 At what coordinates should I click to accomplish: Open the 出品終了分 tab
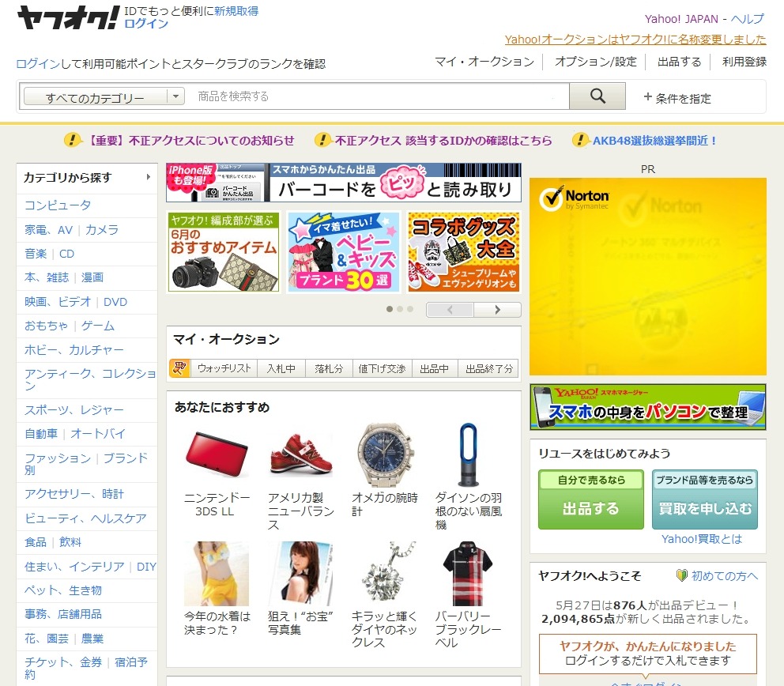click(488, 368)
